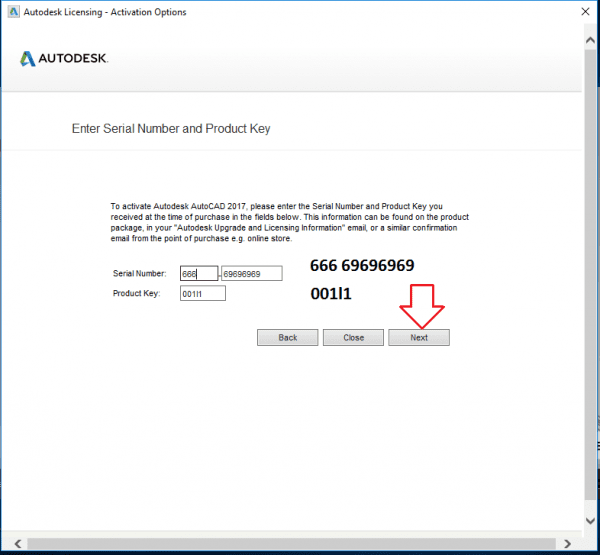Click the horizontal scrollbar thumb

tap(291, 544)
